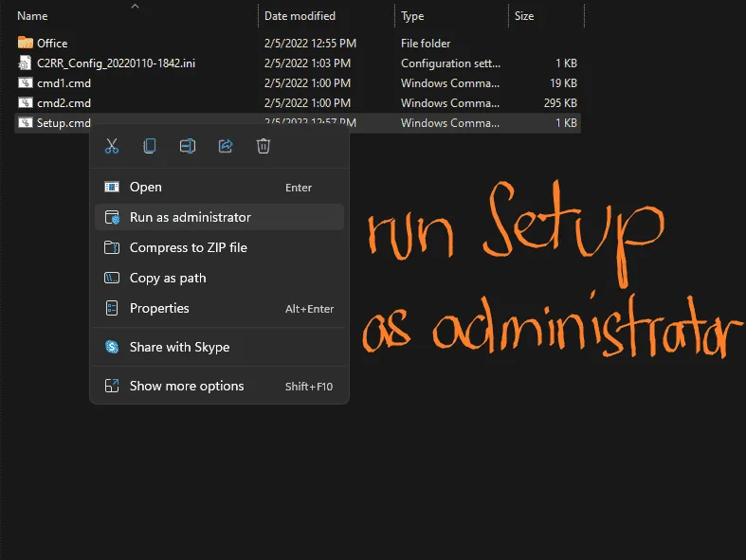
Task: Click the Copy icon in context menu
Action: click(x=150, y=146)
